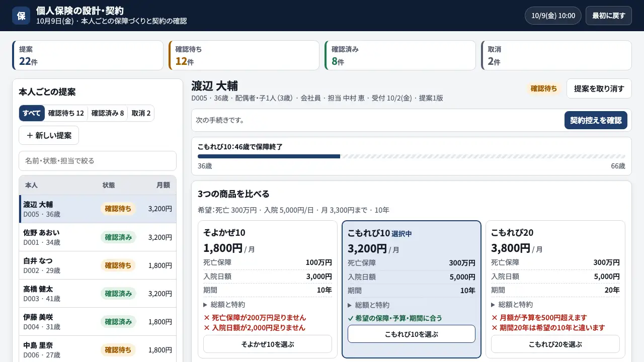Focus the 名前・状態・担当で絞る search field
This screenshot has height=362, width=644.
[x=98, y=161]
